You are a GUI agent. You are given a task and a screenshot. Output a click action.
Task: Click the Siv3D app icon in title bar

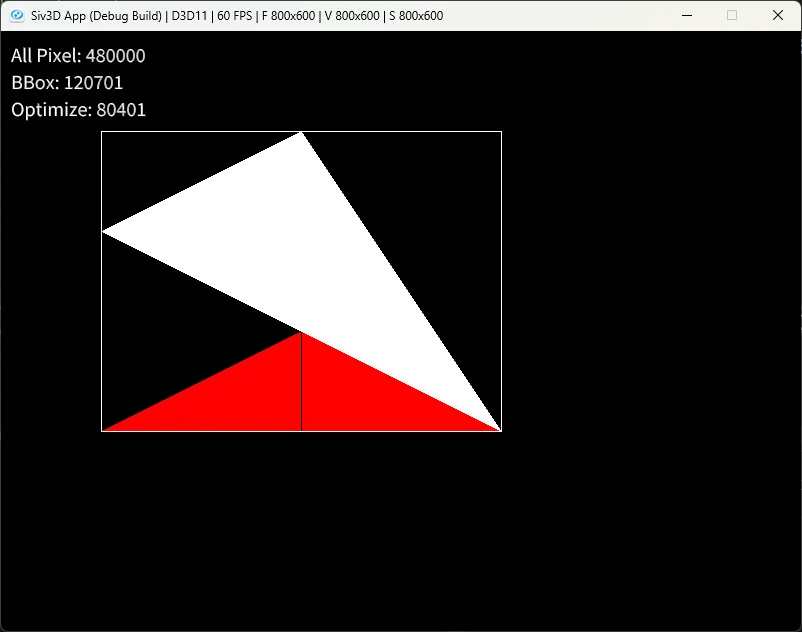[17, 15]
